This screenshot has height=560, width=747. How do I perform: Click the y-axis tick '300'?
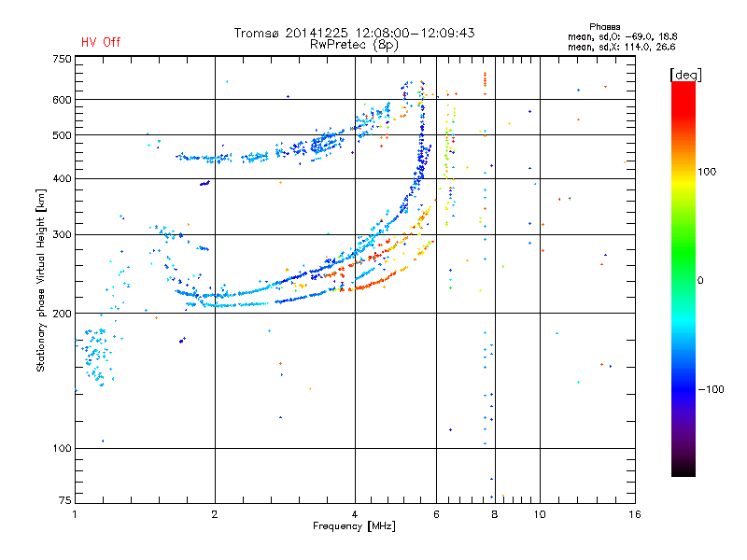point(62,234)
